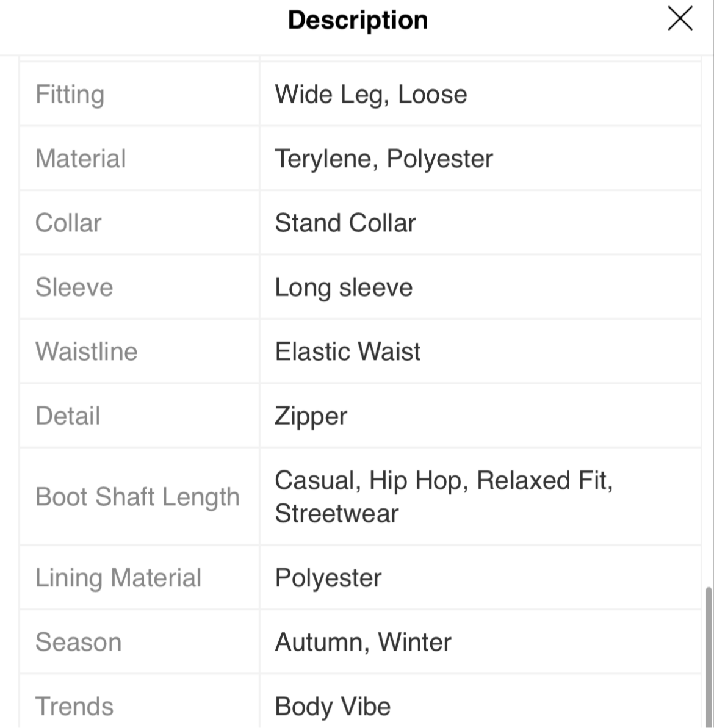Viewport: 714px width, 728px height.
Task: Select the Autumn, Winter season value
Action: pos(363,642)
